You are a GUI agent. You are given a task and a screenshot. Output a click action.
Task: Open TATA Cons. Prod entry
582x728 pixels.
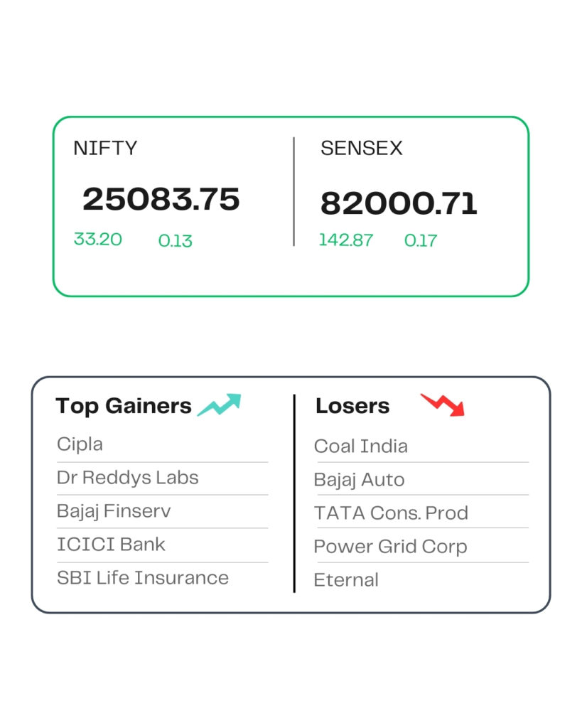pyautogui.click(x=392, y=513)
